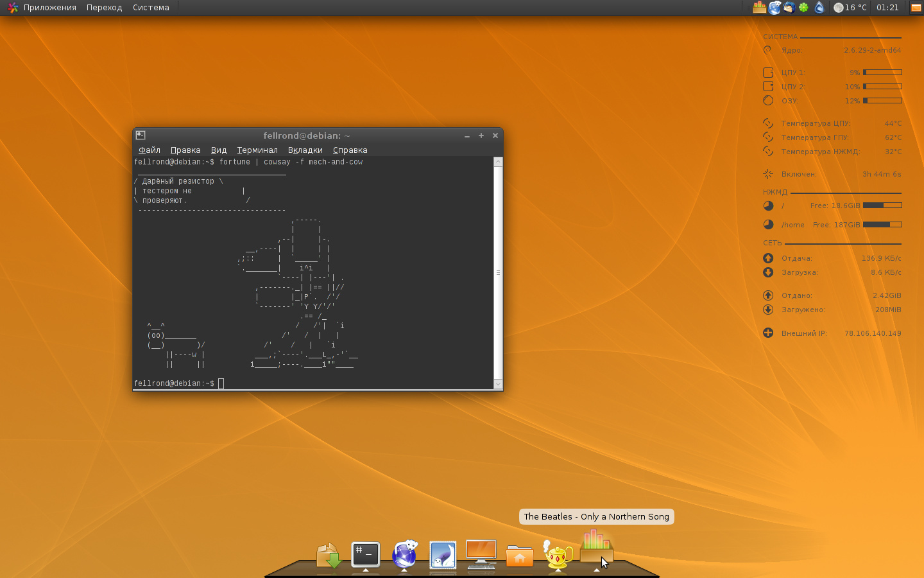This screenshot has width=924, height=578.
Task: Open the Приложения panel menu
Action: click(x=50, y=8)
